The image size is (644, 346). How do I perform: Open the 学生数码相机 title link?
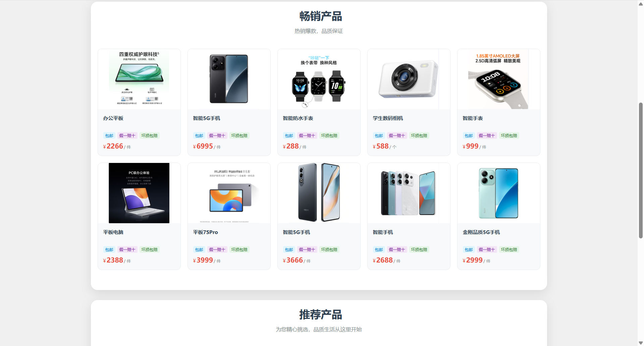tap(388, 118)
